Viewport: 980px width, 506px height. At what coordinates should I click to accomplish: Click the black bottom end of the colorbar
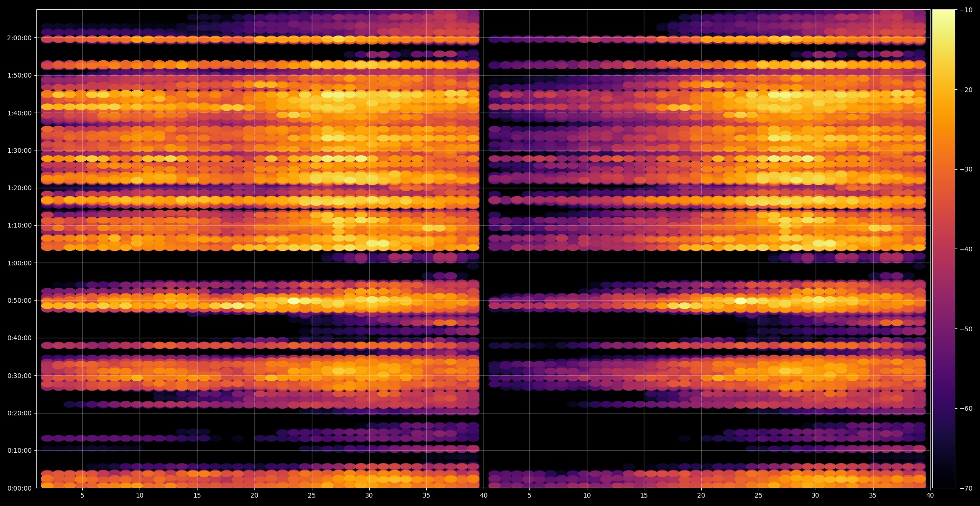944,484
